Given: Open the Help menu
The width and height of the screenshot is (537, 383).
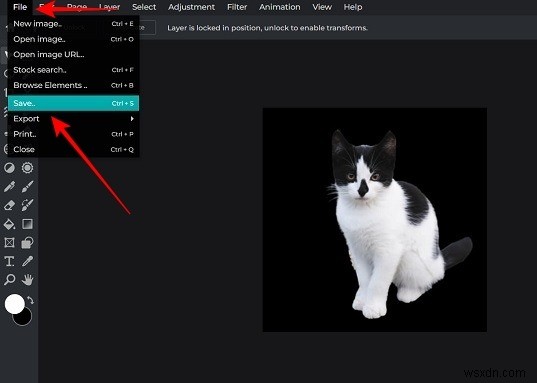Looking at the screenshot, I should [353, 7].
